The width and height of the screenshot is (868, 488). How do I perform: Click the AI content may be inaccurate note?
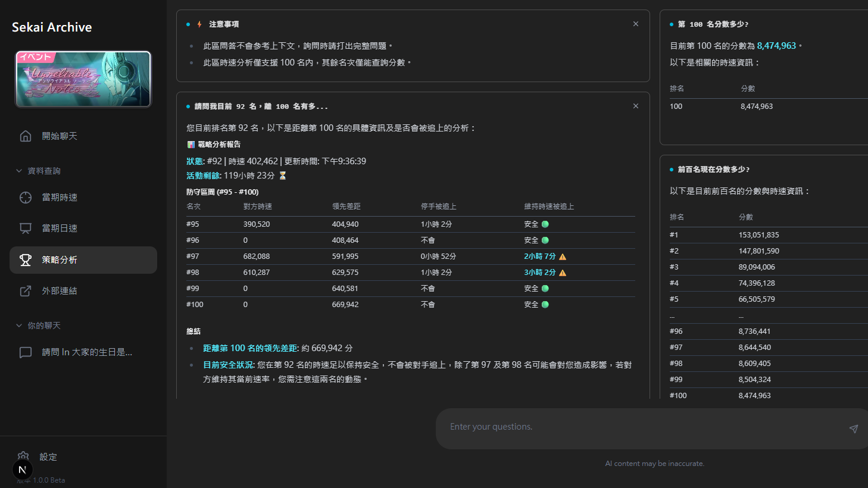pos(654,464)
